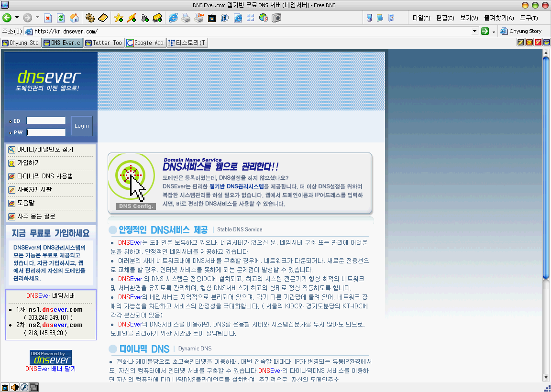Open the Back button history dropdown

tap(17, 18)
